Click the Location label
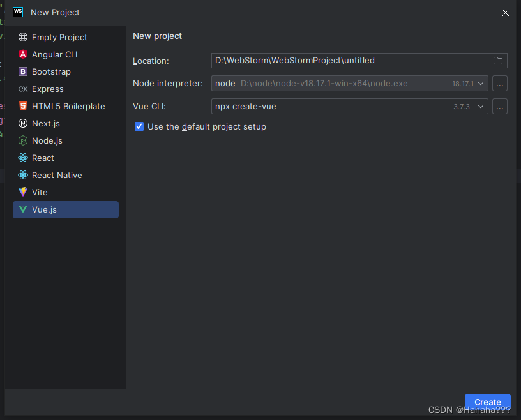This screenshot has height=420, width=521. (x=151, y=61)
